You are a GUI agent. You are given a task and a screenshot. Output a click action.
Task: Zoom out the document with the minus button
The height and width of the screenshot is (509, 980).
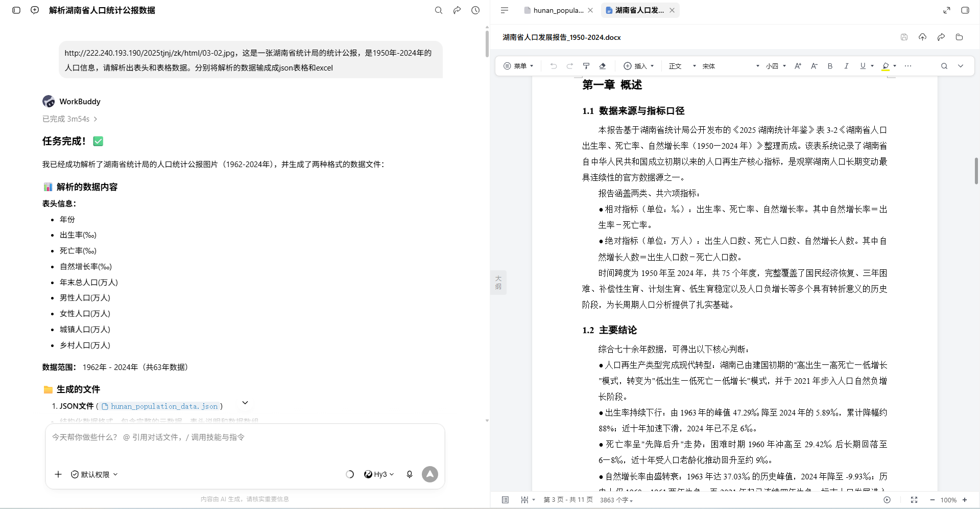[x=933, y=500]
